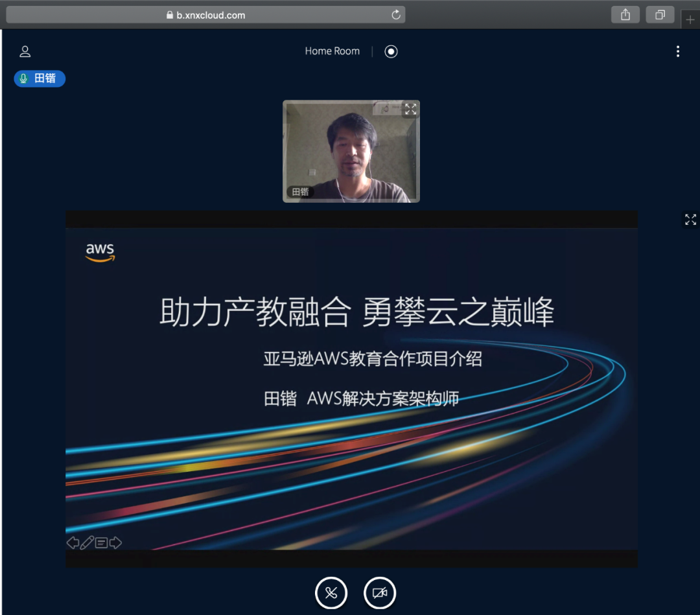Click the 田锴 name label on the webcam
The image size is (700, 615).
pyautogui.click(x=300, y=192)
